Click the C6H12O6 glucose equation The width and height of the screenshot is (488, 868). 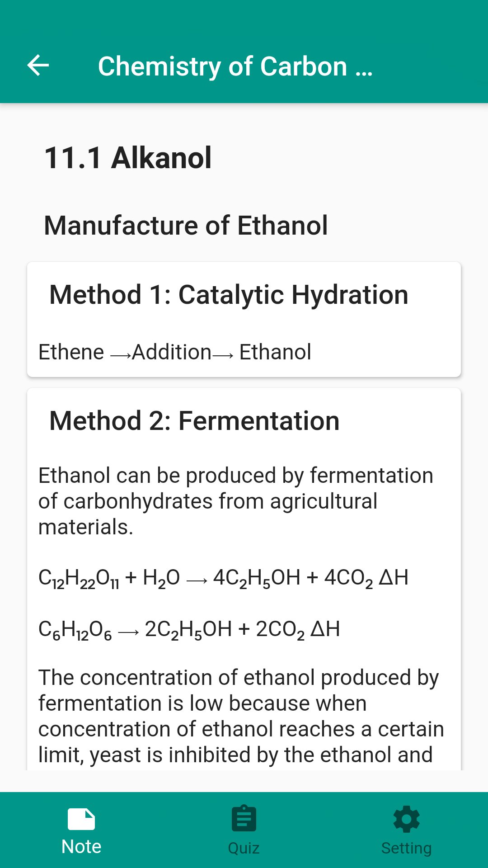coord(189,629)
